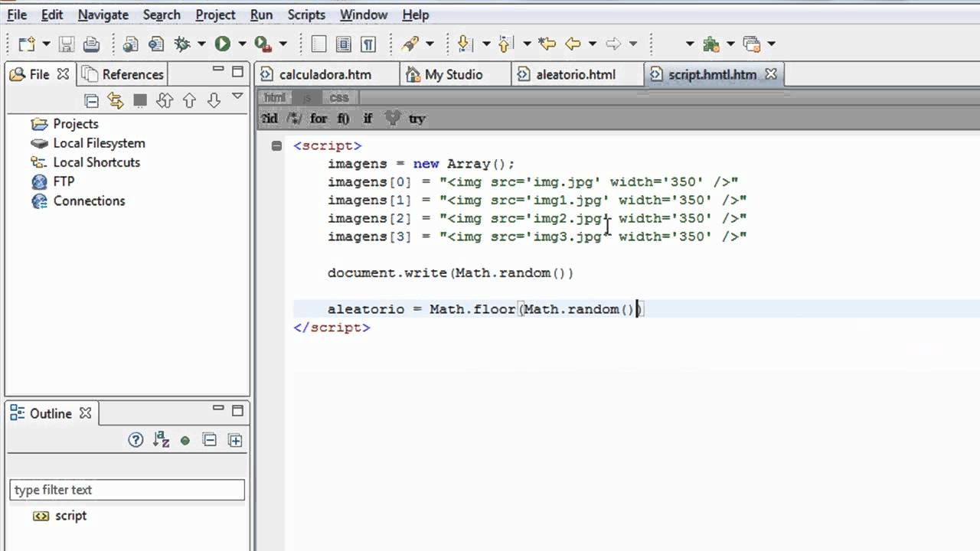Open the Help menu
Image resolution: width=980 pixels, height=551 pixels.
click(x=416, y=15)
